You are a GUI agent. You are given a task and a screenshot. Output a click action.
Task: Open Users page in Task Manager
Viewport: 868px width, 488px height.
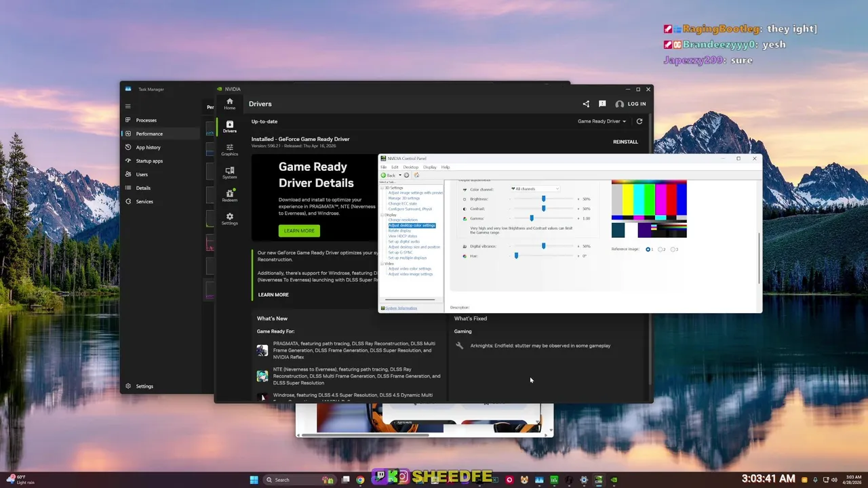pyautogui.click(x=161, y=174)
